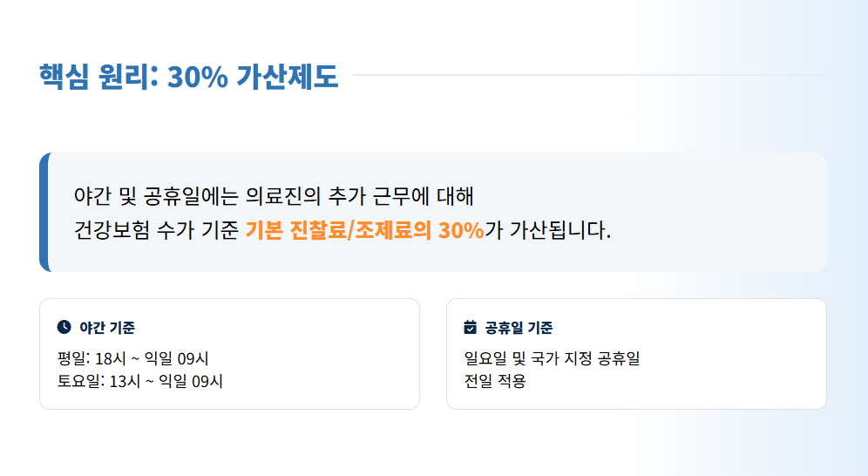The image size is (868, 476).
Task: Click 핵심 원리 in the slide heading
Action: [x=97, y=77]
